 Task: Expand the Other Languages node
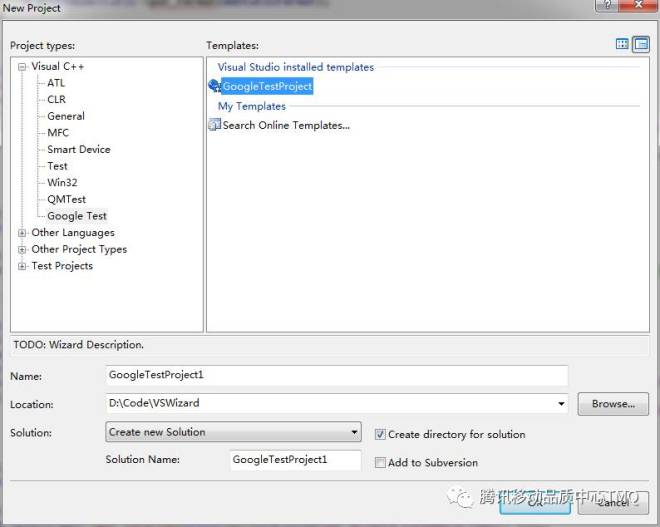(x=22, y=233)
